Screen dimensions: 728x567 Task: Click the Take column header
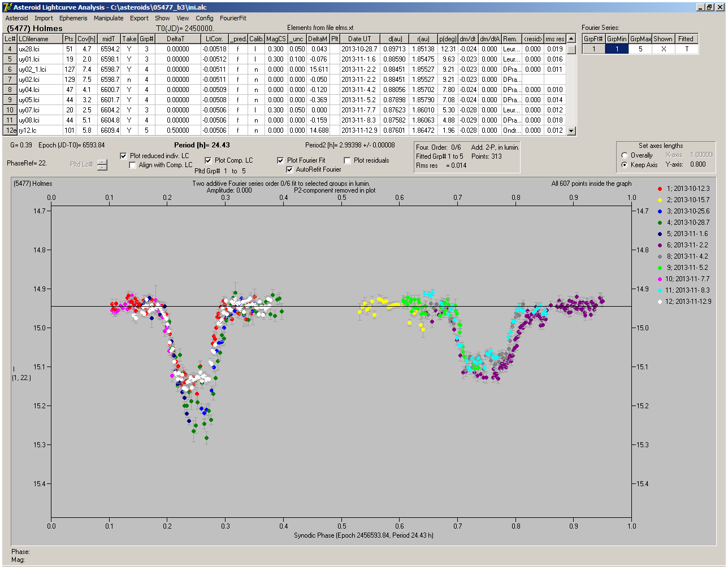[x=129, y=39]
